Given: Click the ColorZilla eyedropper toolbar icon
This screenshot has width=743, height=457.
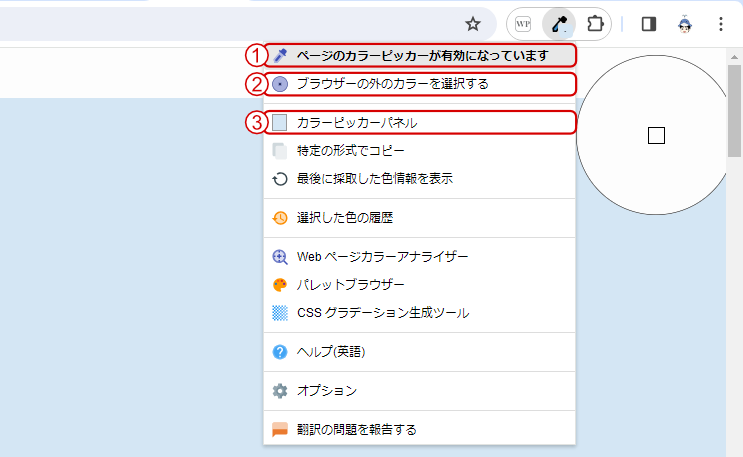Looking at the screenshot, I should [559, 24].
